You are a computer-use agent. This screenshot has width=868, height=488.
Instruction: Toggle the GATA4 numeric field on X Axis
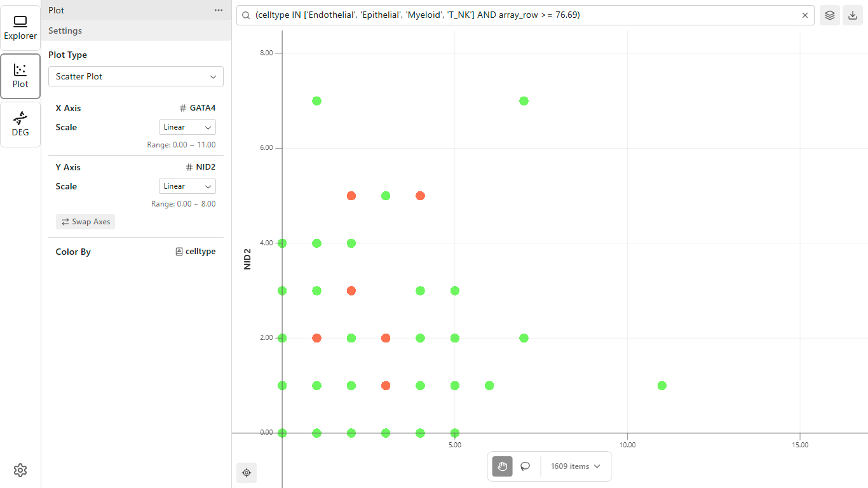point(198,107)
